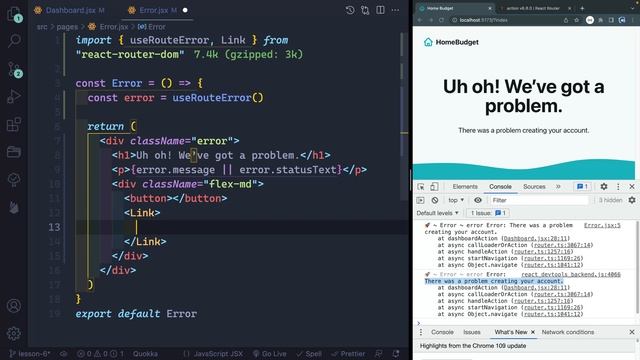Clear the console with the ban icon

coord(435,200)
